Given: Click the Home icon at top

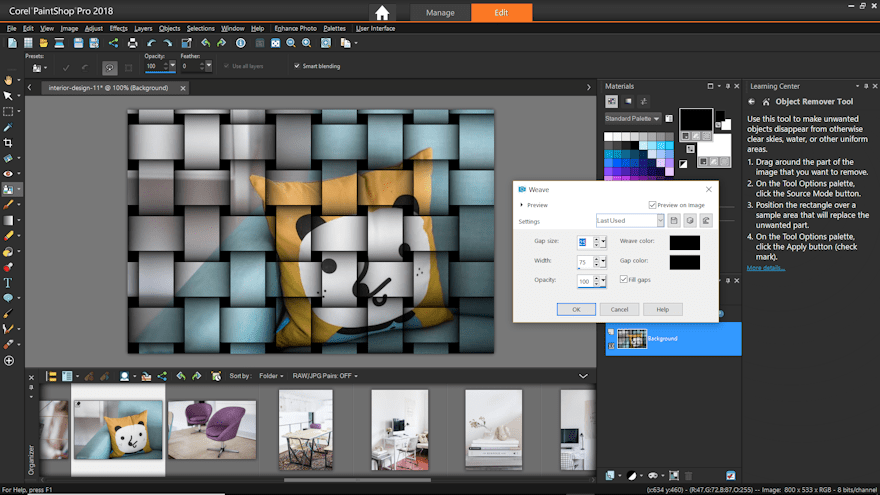Looking at the screenshot, I should 382,13.
